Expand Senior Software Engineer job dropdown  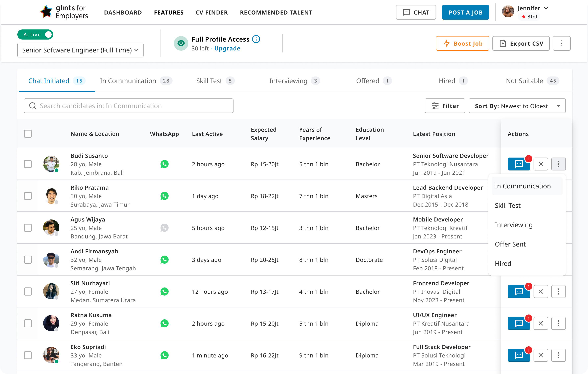[x=80, y=50]
